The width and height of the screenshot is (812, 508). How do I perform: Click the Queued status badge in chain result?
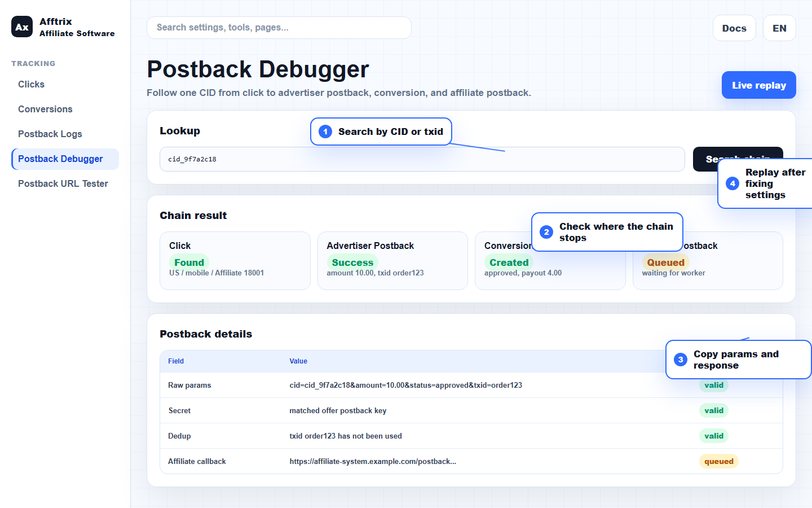[x=665, y=262]
